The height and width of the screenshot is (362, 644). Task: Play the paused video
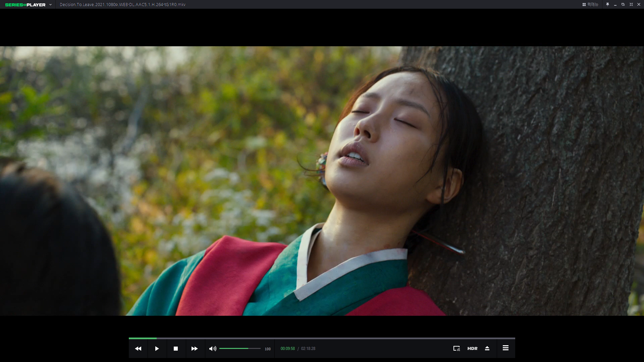(157, 349)
